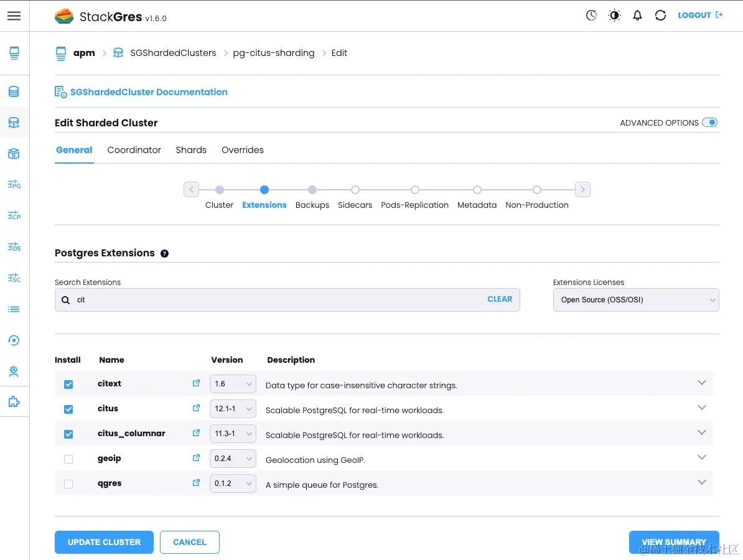Click the notifications bell icon
This screenshot has height=560, width=743.
pos(637,16)
